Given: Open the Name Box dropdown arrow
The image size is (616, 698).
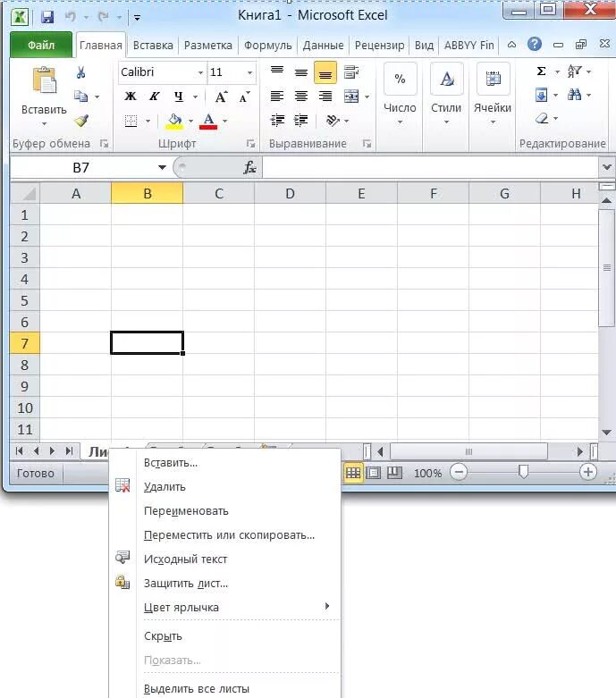Looking at the screenshot, I should point(162,168).
